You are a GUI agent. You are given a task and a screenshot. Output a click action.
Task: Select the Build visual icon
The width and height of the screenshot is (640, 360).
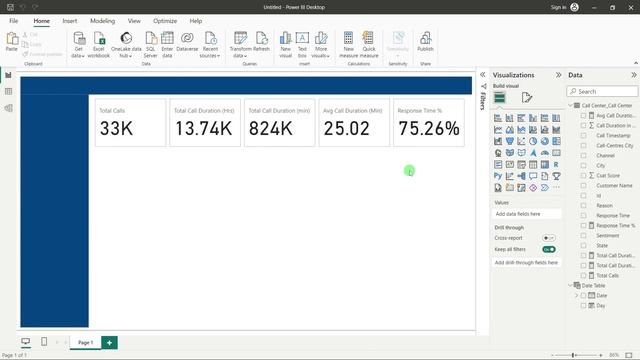(500, 98)
